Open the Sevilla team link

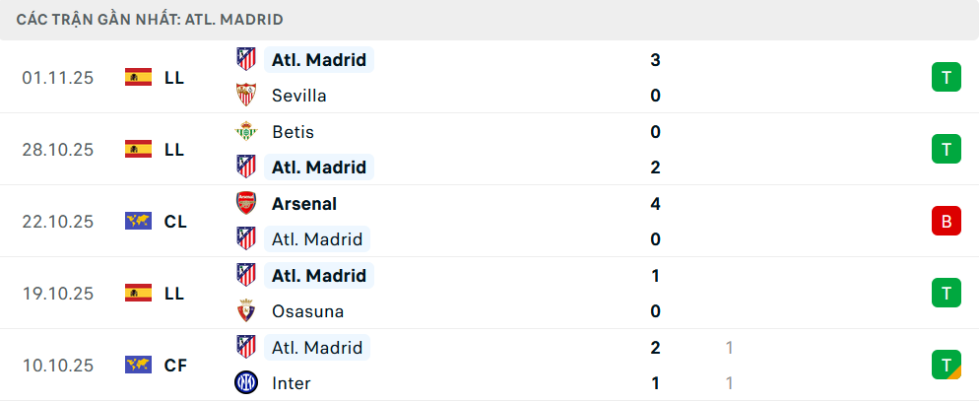pyautogui.click(x=298, y=96)
